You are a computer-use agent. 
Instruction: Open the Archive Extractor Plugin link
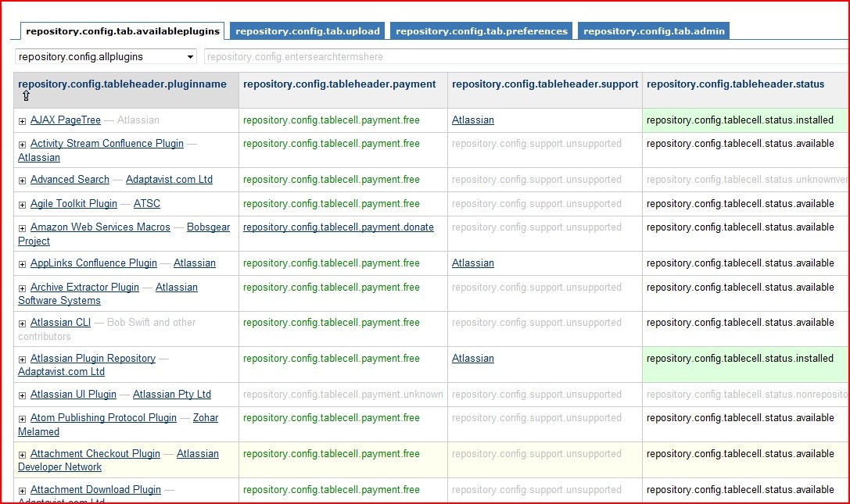84,287
